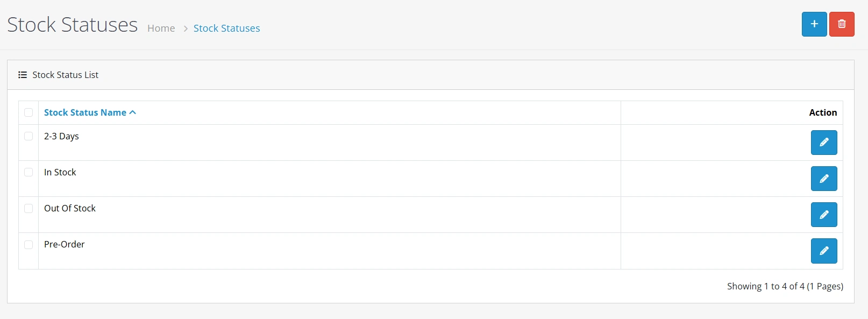Edit the Pre-Order status via pencil icon
The image size is (868, 319).
point(824,251)
